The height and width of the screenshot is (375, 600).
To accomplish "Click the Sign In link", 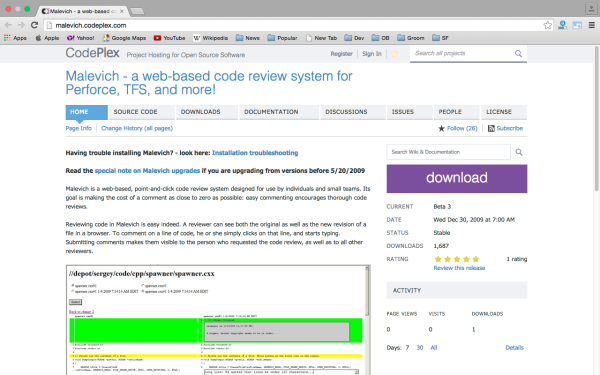I will click(372, 54).
